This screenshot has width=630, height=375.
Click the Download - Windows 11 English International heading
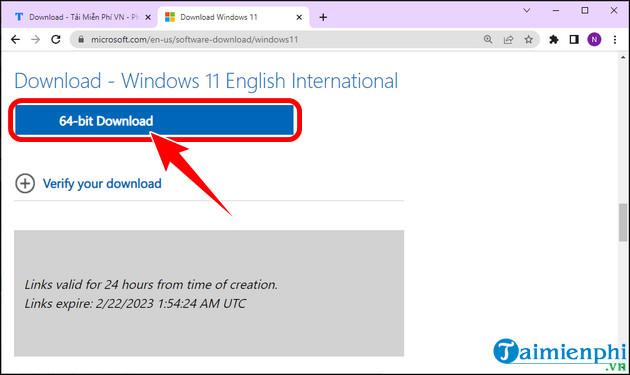[206, 81]
